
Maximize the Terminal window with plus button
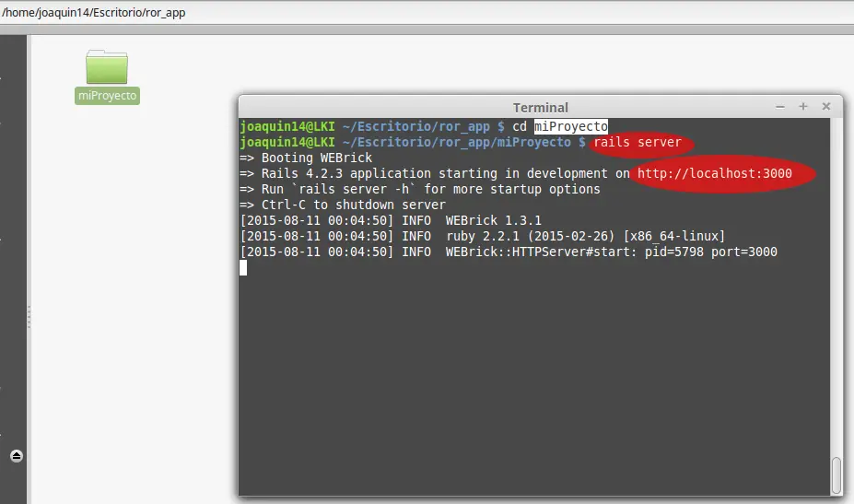tap(802, 106)
